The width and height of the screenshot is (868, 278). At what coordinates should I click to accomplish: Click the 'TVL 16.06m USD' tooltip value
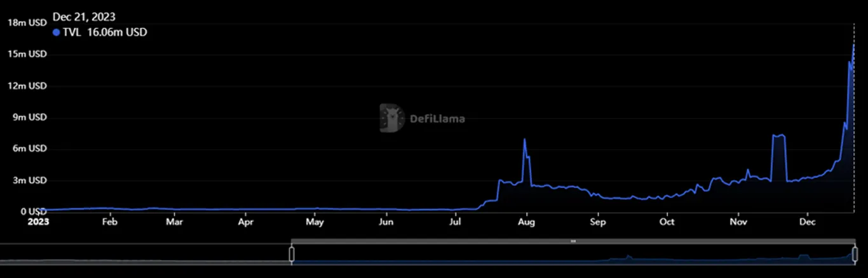105,32
